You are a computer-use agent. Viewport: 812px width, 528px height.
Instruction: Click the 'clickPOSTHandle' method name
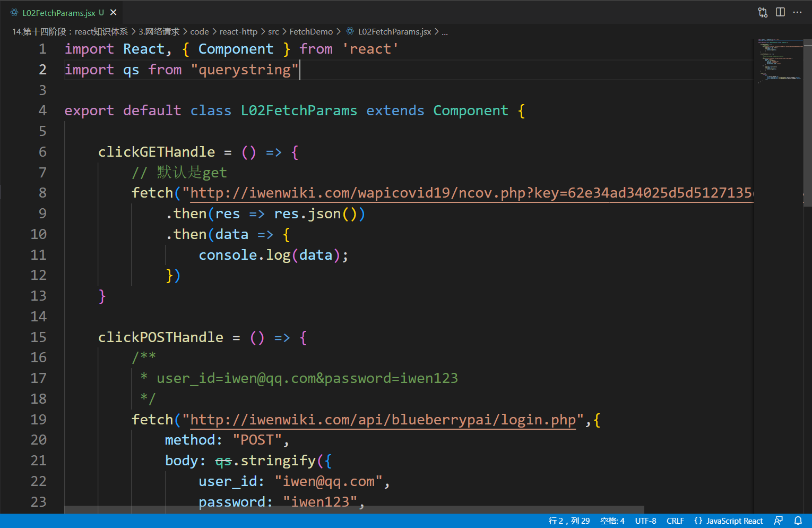161,337
